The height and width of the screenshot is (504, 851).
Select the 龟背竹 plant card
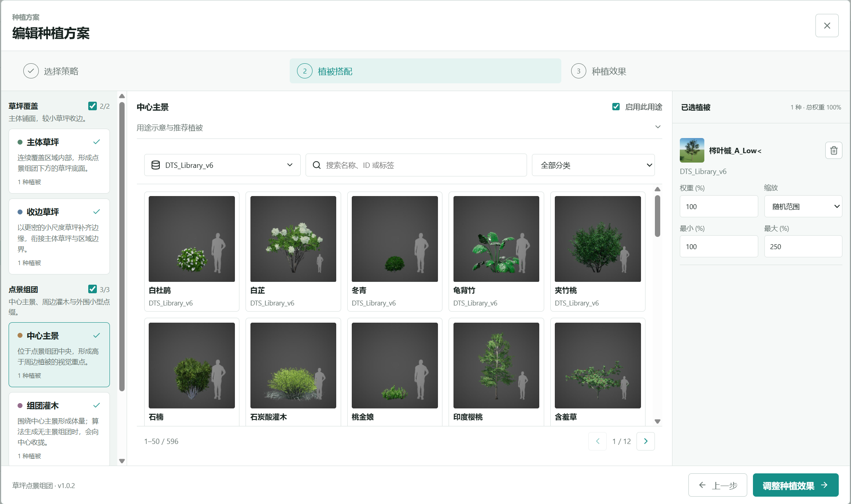pos(496,252)
